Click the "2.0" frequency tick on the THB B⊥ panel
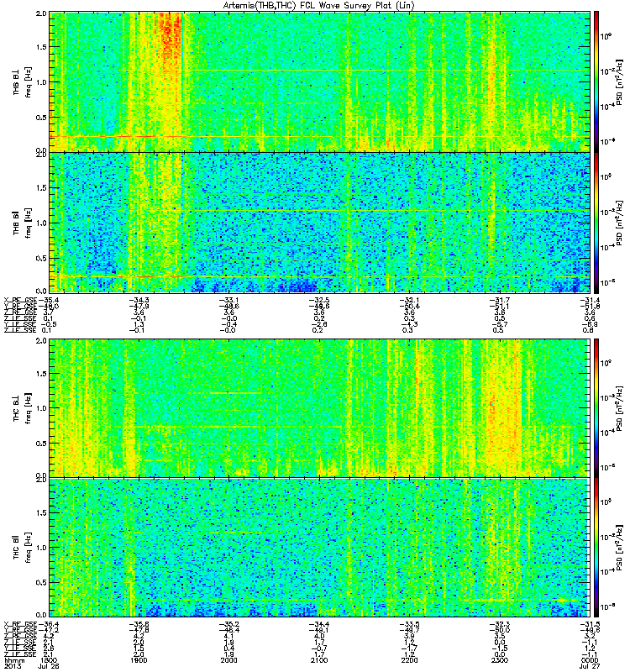This screenshot has width=630, height=672. 41,13
